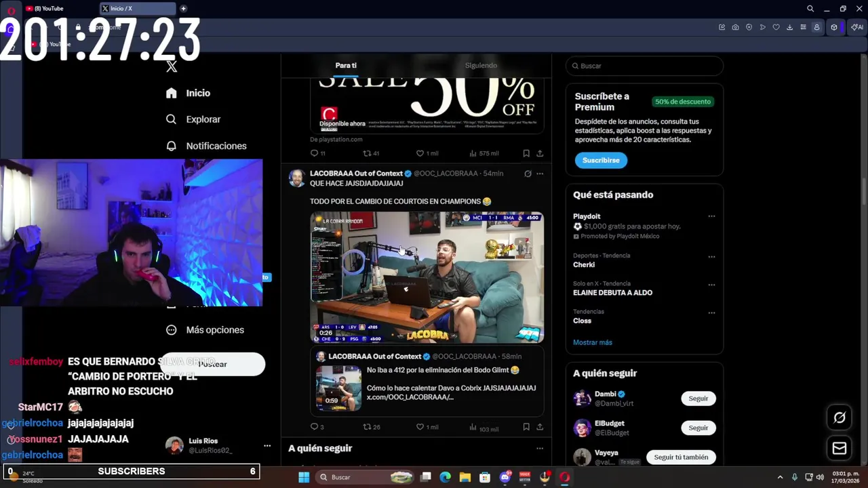Open more options for Playdoit trend
The width and height of the screenshot is (868, 488).
coord(711,216)
